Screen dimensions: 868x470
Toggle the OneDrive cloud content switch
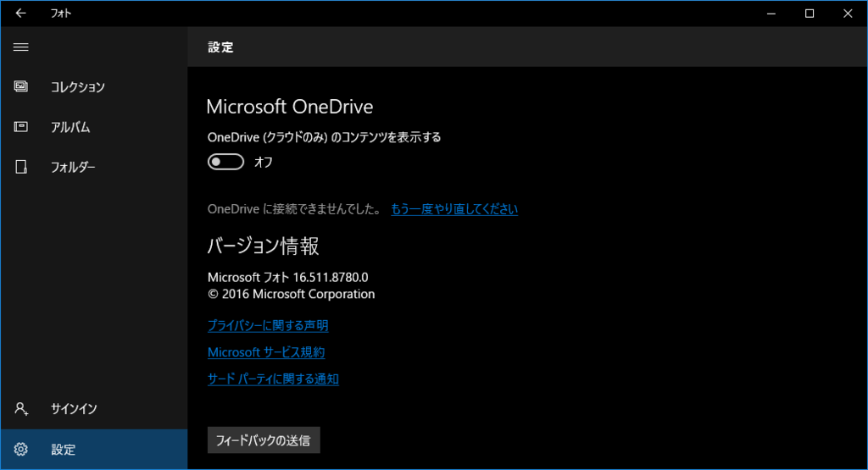coord(225,162)
